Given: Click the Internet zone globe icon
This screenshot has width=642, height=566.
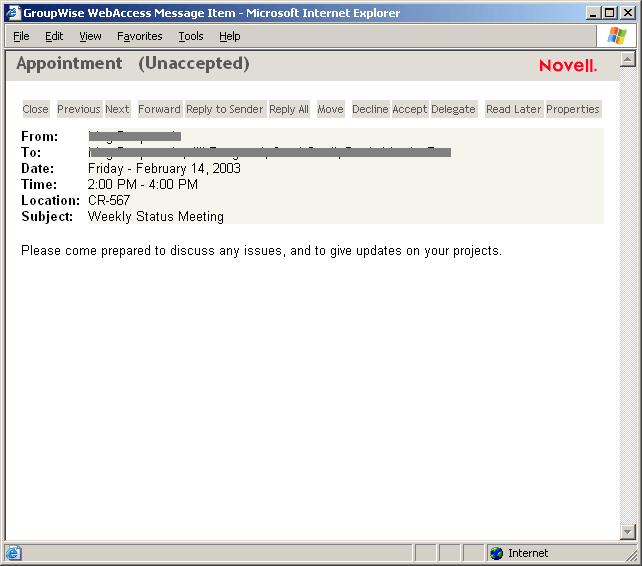Looking at the screenshot, I should coord(497,553).
